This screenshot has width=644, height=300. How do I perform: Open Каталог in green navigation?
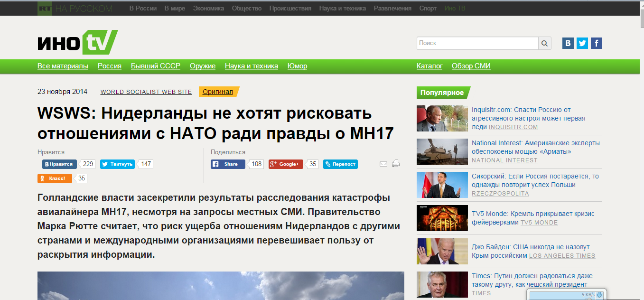click(429, 66)
